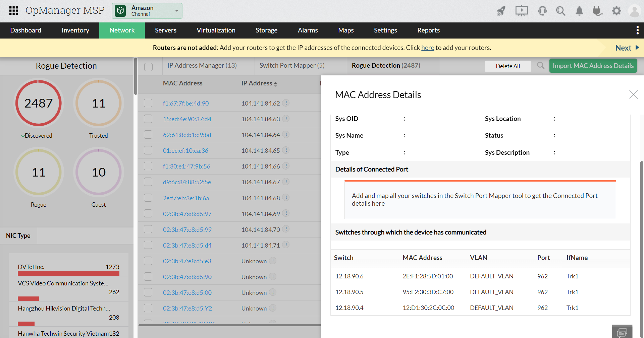Screen dimensions: 644x338
Task: Open the Alarms menu item
Action: pos(308,30)
